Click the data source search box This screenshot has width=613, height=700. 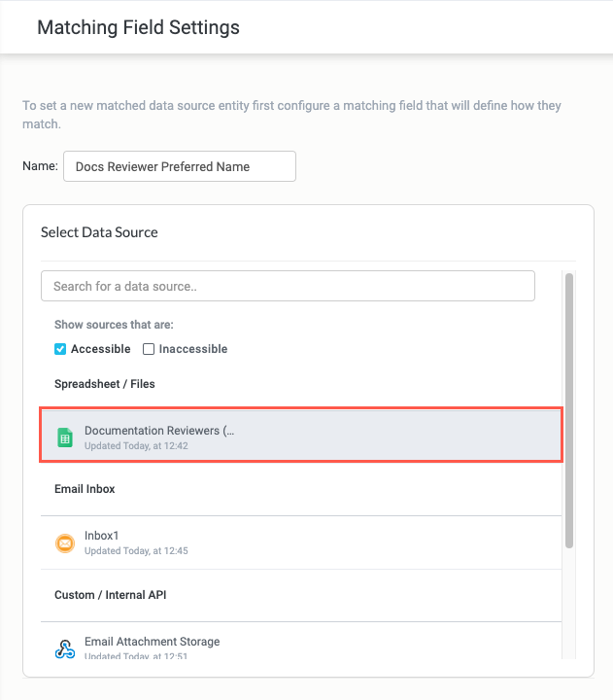coord(288,286)
